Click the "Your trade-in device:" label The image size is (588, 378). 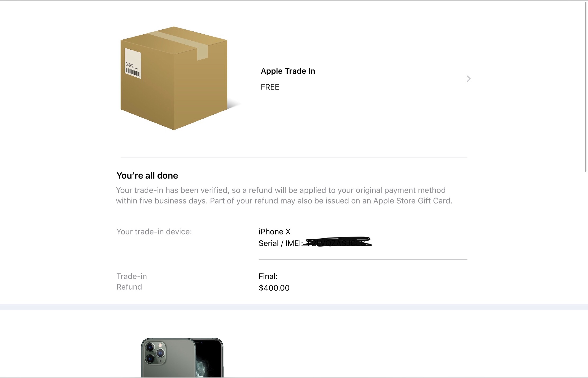click(154, 232)
